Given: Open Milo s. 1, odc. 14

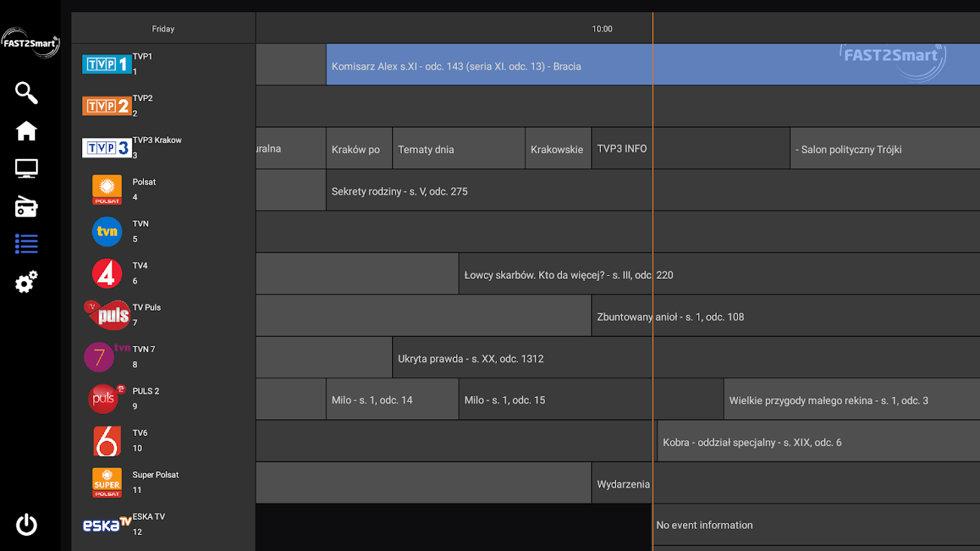Looking at the screenshot, I should click(392, 399).
